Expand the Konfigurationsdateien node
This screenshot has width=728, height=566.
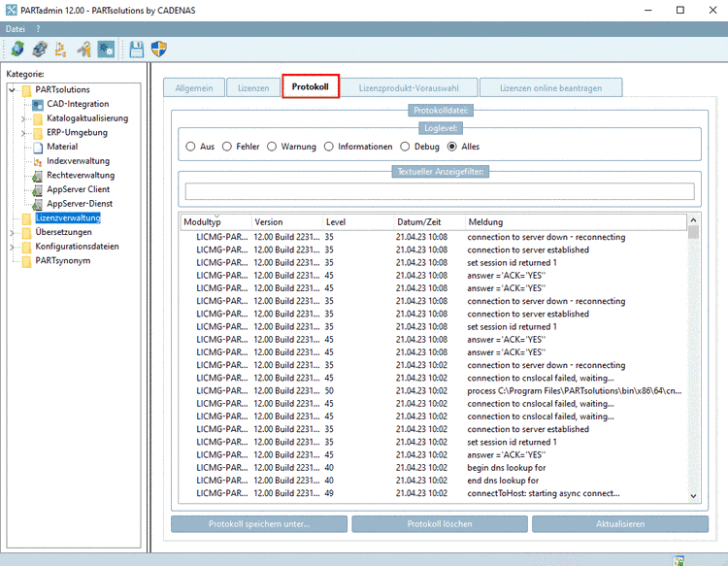[12, 247]
